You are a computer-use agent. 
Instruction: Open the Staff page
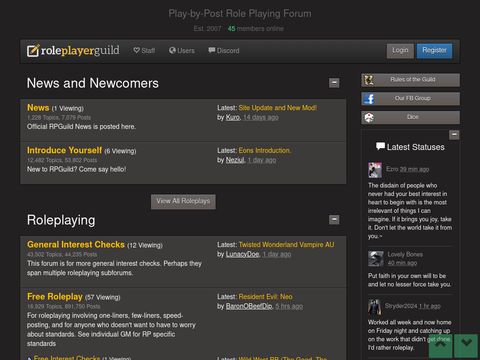click(144, 51)
